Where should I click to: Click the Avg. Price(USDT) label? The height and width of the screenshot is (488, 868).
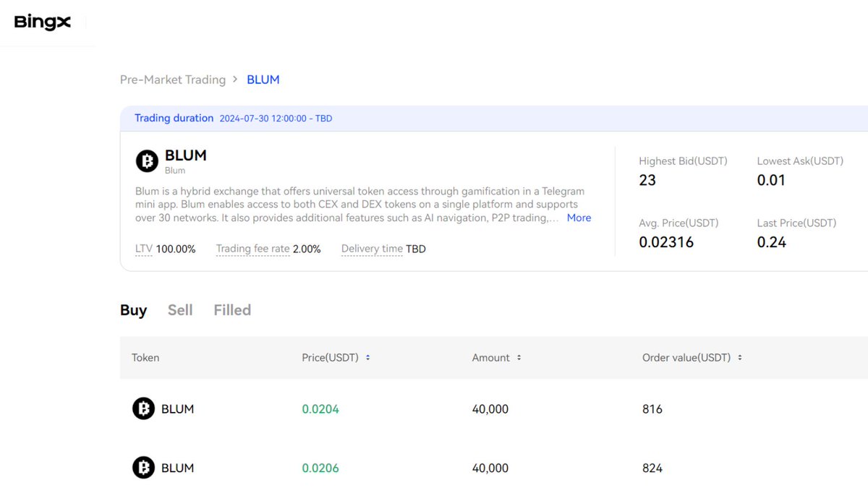pos(678,223)
